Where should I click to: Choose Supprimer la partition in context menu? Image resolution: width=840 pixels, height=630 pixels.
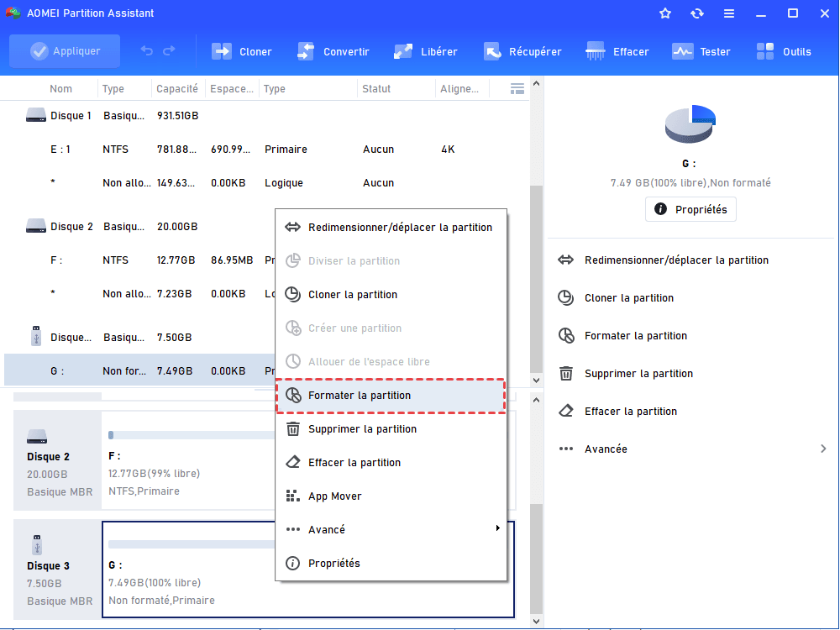coord(391,429)
